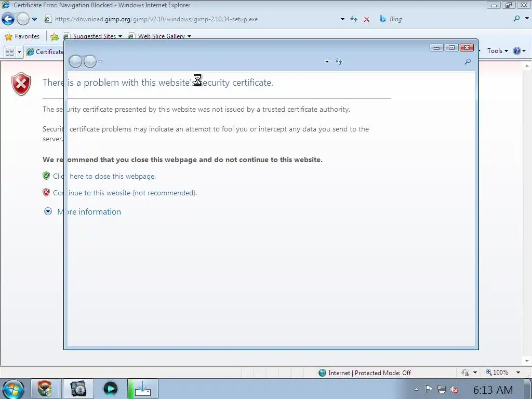Viewport: 532px width, 399px height.
Task: Open the foreground window's address dropdown arrow
Action: 327,62
